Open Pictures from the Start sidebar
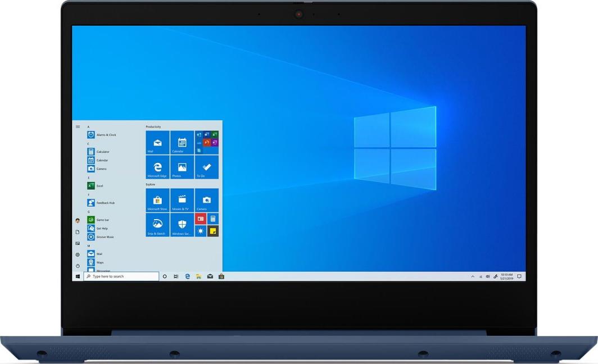Screen dimensions: 598x364 tap(78, 243)
